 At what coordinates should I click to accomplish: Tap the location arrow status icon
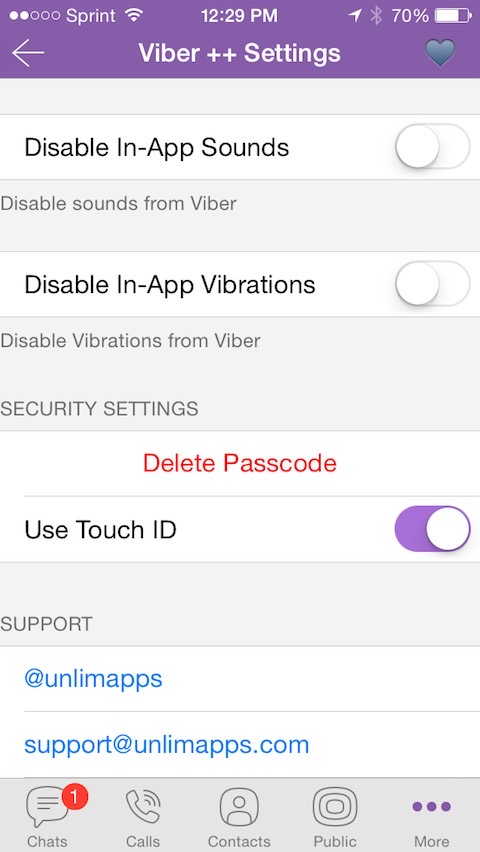(x=355, y=16)
